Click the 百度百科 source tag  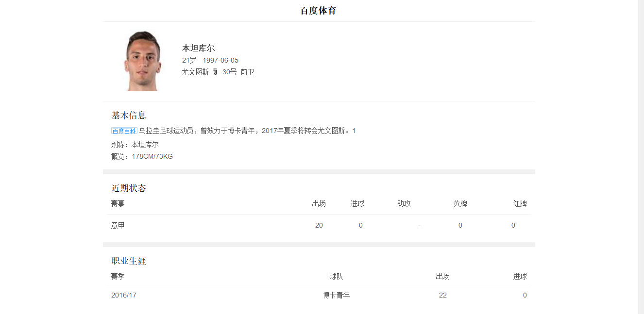click(124, 131)
